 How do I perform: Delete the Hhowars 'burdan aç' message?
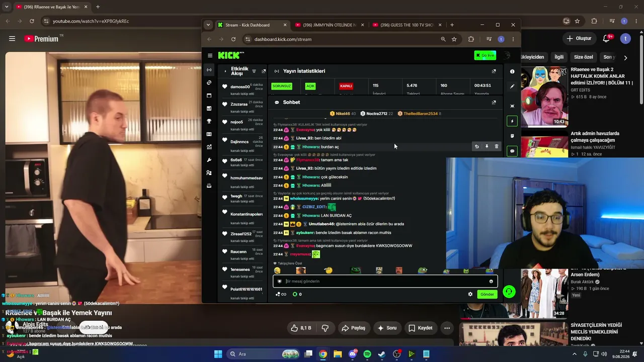[497, 146]
